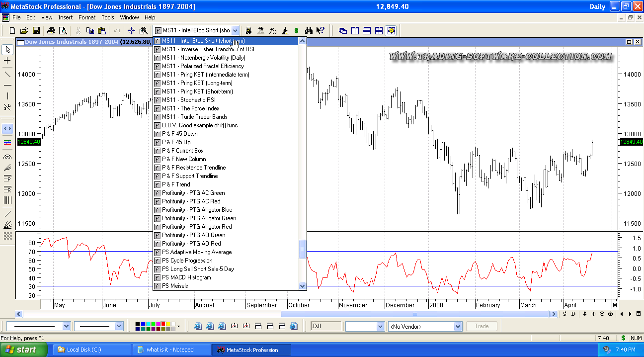Open the Indicator Builder f(x) icon
The height and width of the screenshot is (357, 644).
[273, 31]
